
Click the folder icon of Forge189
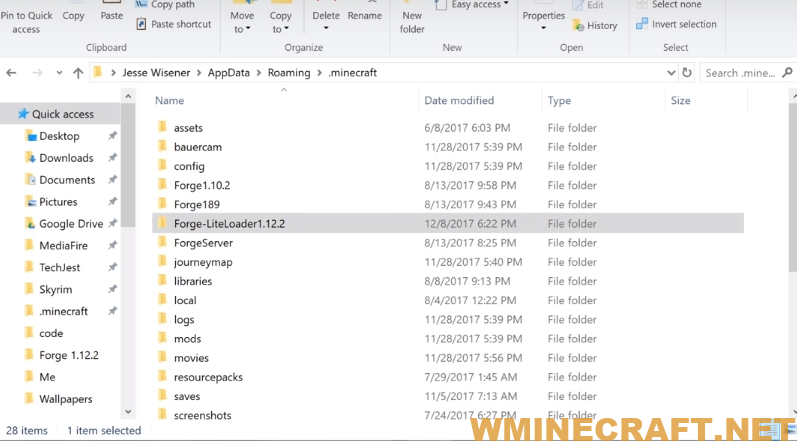pyautogui.click(x=162, y=204)
